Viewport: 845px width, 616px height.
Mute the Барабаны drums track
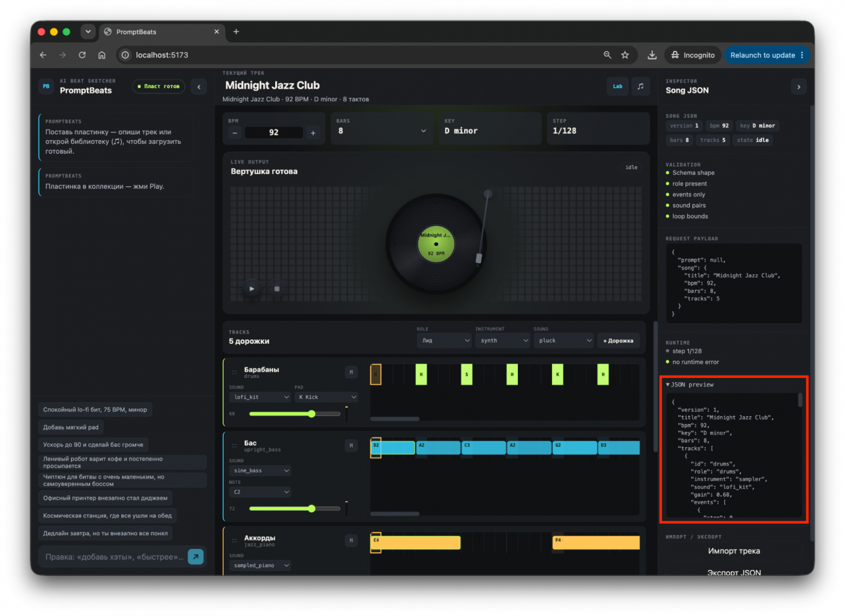point(351,372)
